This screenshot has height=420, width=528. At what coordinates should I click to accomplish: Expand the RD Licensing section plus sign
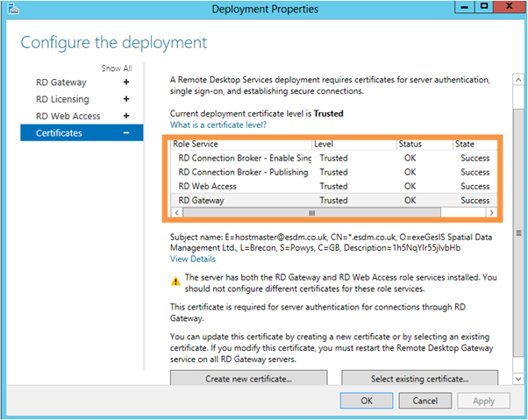click(x=126, y=99)
